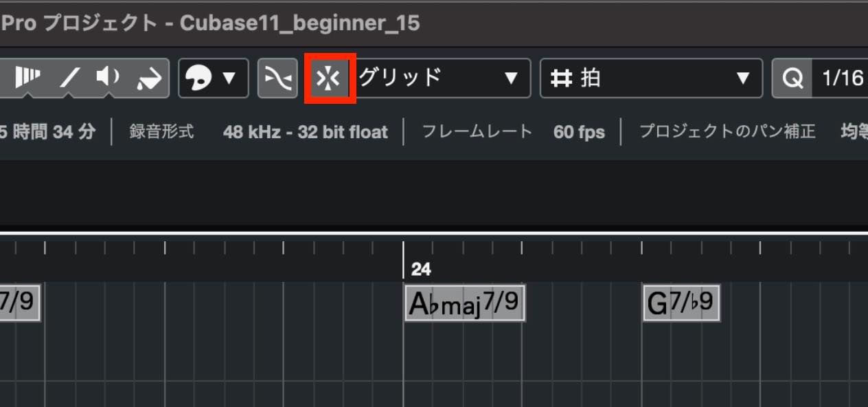Click the 1/16 quantize preset value
Screen dimensions: 868x407
(x=843, y=78)
